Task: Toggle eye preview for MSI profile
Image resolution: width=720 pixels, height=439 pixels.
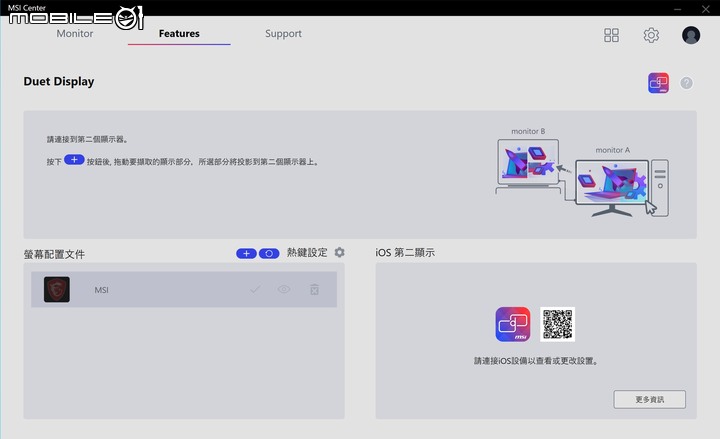Action: pos(284,289)
